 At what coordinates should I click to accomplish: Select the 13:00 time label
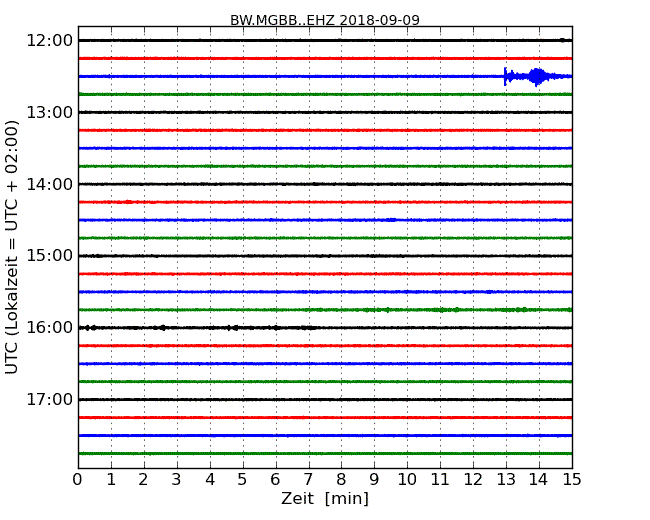(x=49, y=112)
